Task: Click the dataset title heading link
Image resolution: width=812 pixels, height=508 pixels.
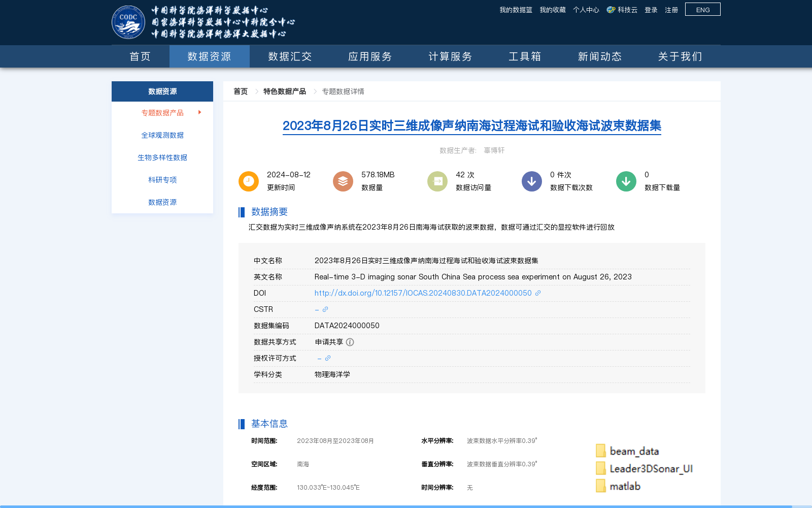Action: pyautogui.click(x=472, y=125)
